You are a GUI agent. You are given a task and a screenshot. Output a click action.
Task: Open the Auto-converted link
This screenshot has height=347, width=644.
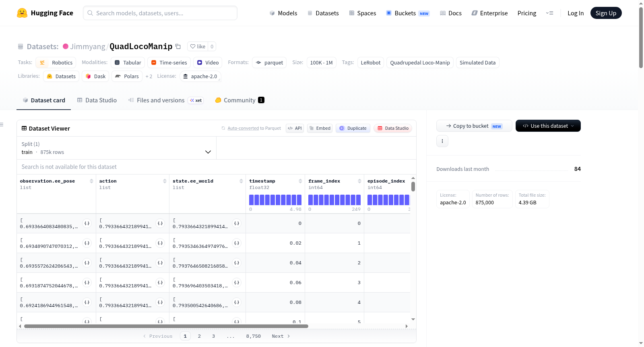(243, 128)
